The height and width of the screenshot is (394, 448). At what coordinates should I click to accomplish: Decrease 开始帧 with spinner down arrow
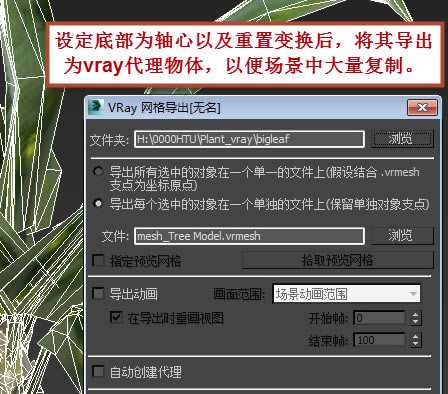tap(415, 322)
